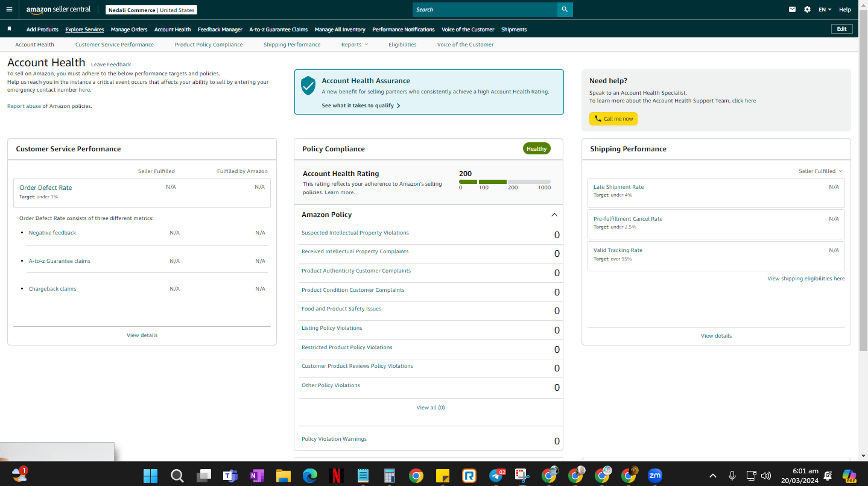The image size is (868, 486).
Task: Open Task View on the taskbar
Action: click(x=203, y=476)
